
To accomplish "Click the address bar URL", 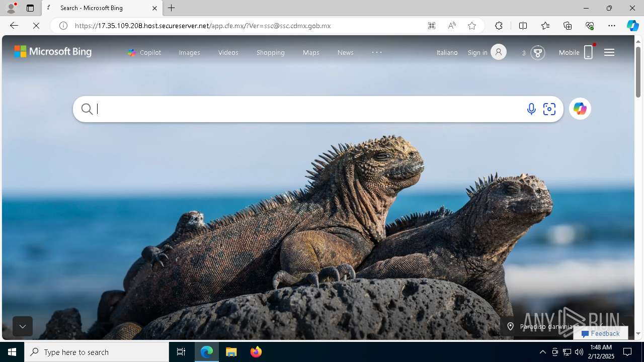I will 203,26.
